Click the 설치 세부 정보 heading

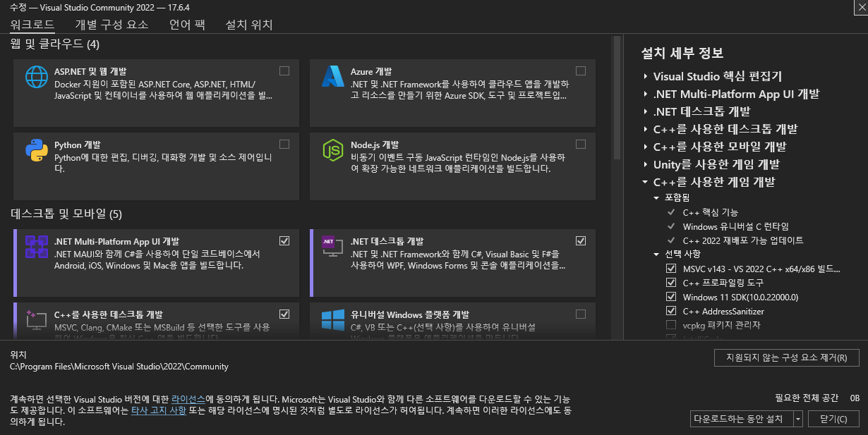682,53
